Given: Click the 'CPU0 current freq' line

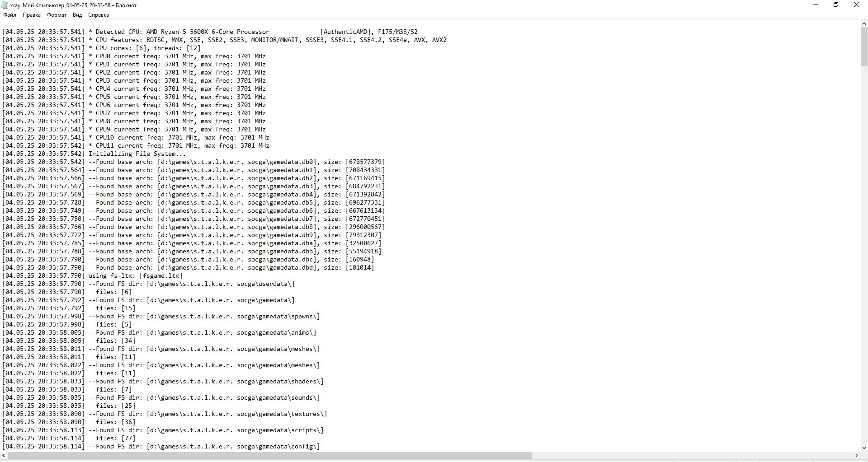Looking at the screenshot, I should 134,56.
